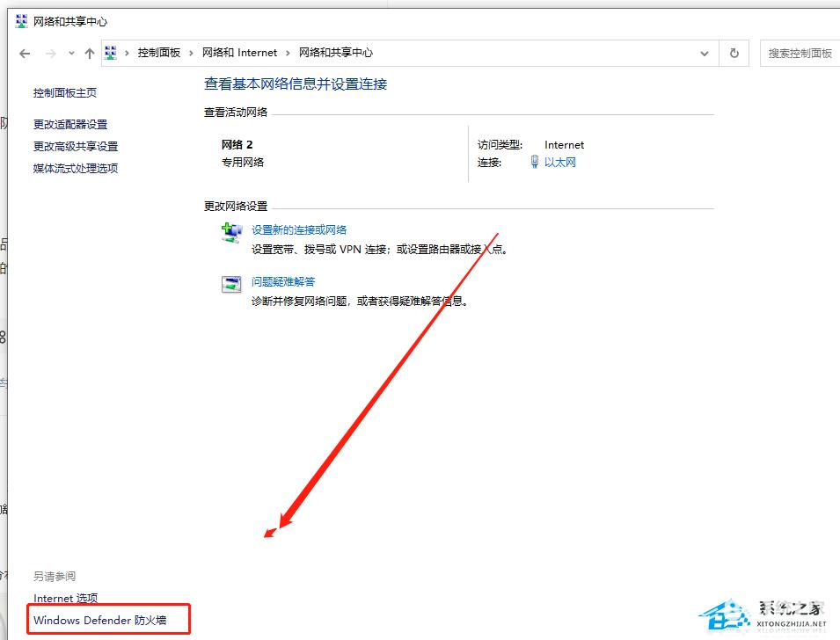Open Windows Defender 防火墙 link
840x640 pixels.
click(99, 620)
